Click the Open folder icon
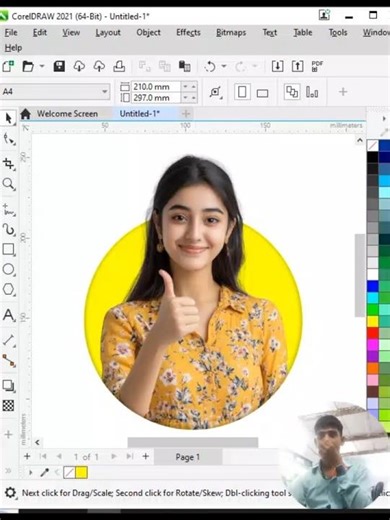The height and width of the screenshot is (520, 390). pos(28,66)
